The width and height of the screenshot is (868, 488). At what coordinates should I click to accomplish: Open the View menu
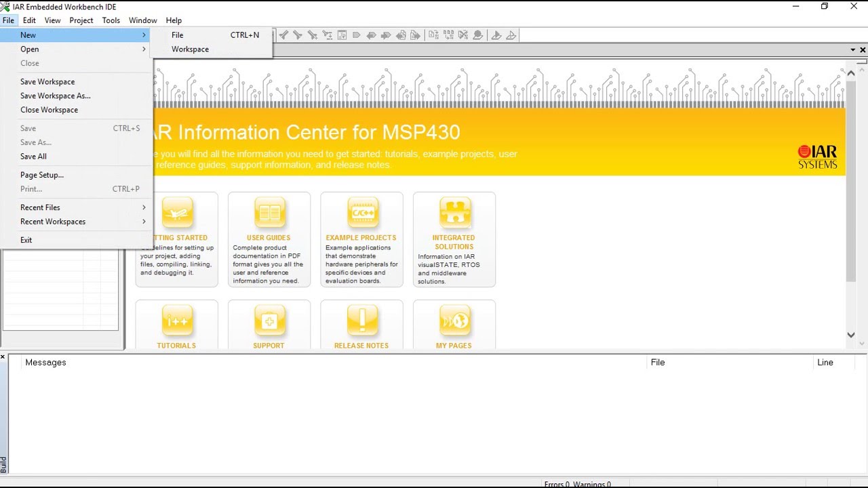coord(52,20)
